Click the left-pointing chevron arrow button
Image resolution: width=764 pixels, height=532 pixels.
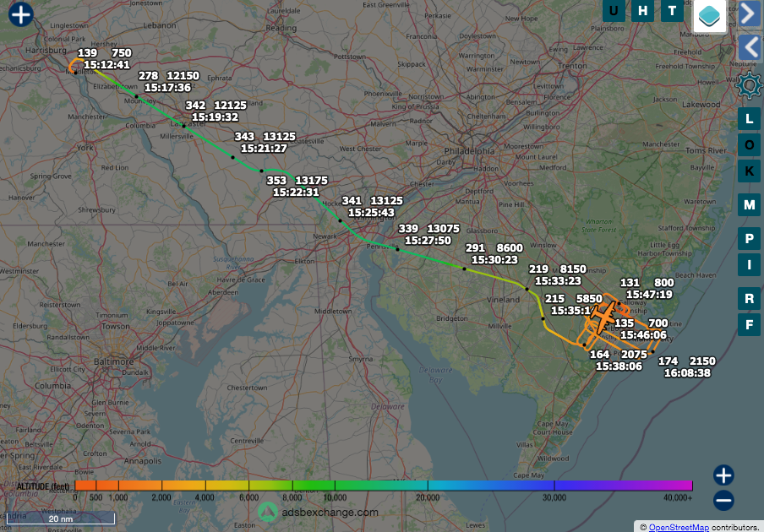750,47
